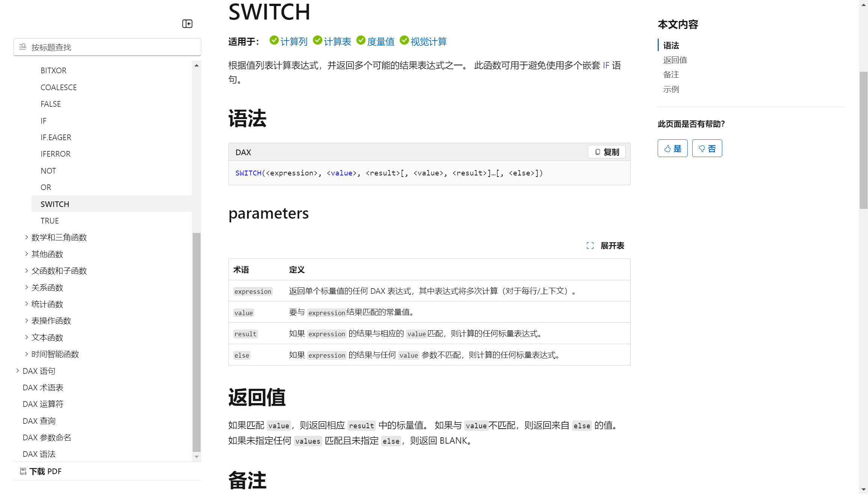Click the green checkmark beside 计算列

coord(274,41)
